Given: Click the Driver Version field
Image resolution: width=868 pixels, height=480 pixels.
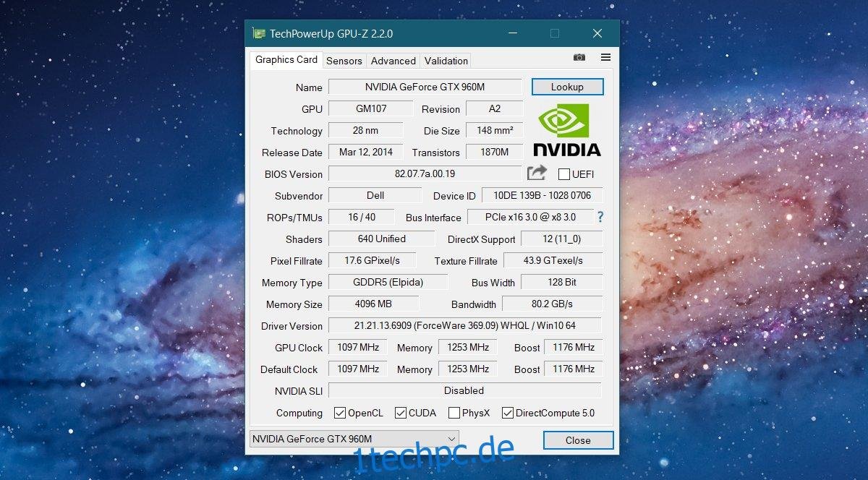Looking at the screenshot, I should click(465, 325).
